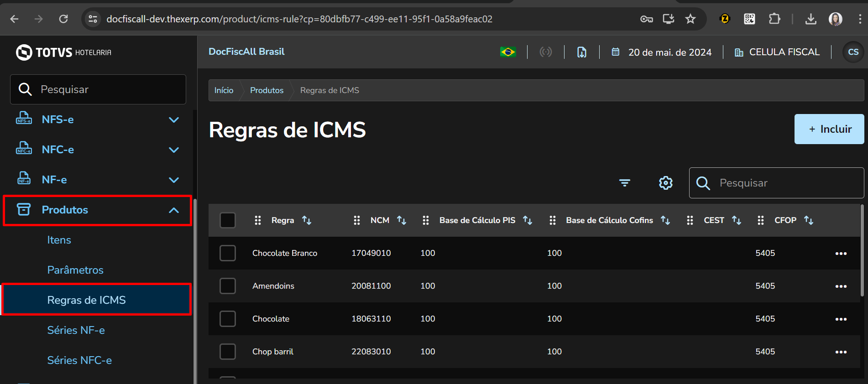Open the Chrome three-dot menu
This screenshot has height=384, width=868.
tap(860, 19)
